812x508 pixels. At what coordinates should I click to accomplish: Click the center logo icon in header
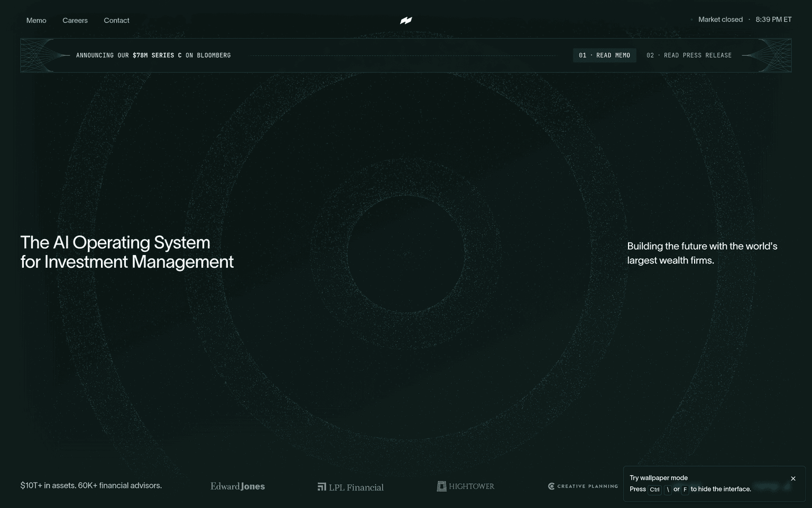coord(406,20)
